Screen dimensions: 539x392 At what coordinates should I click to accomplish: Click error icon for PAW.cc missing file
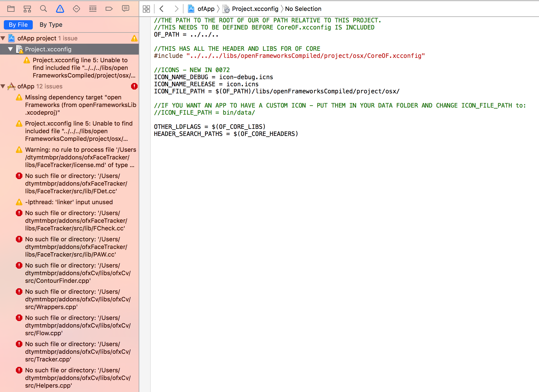point(19,239)
